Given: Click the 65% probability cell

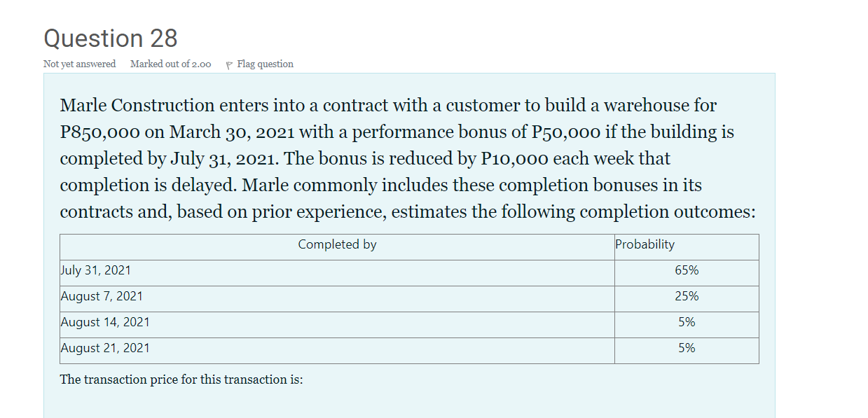Looking at the screenshot, I should tap(687, 270).
